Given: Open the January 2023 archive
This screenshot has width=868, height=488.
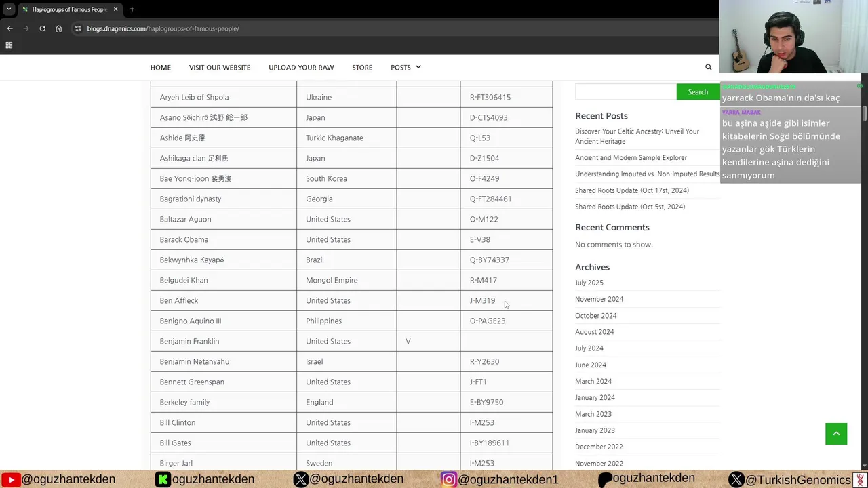Looking at the screenshot, I should (x=595, y=430).
